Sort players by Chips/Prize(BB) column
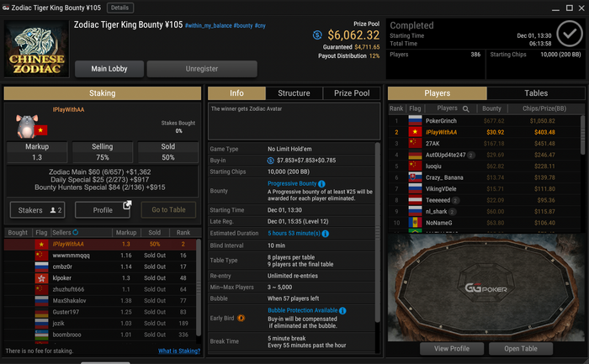589x364 pixels. [x=544, y=108]
